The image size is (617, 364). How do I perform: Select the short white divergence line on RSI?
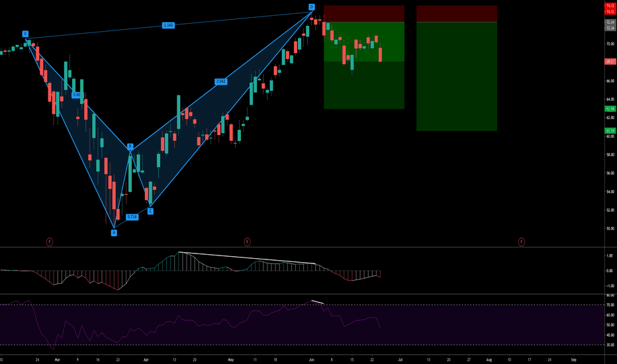[318, 302]
